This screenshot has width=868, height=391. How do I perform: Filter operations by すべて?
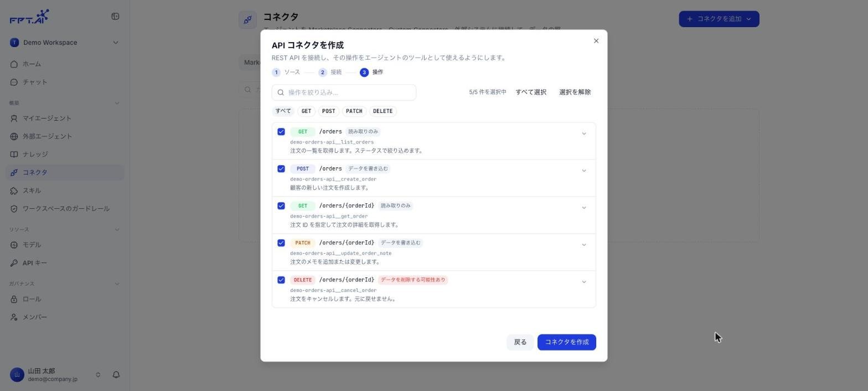283,111
